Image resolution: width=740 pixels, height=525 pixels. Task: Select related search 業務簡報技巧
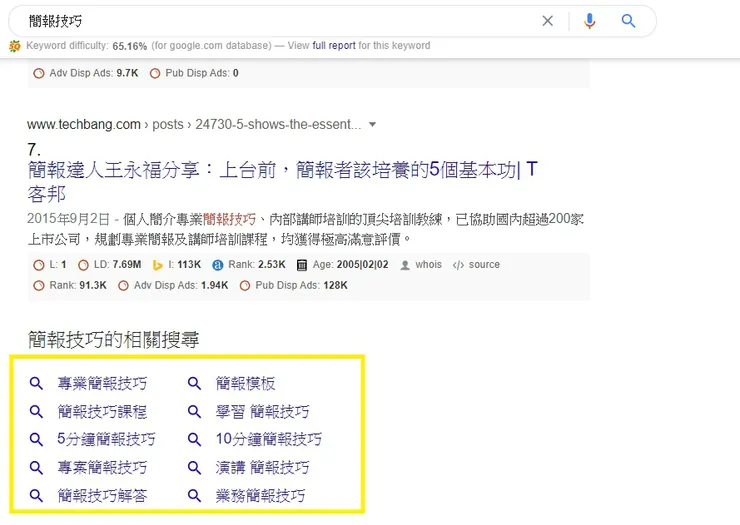261,495
